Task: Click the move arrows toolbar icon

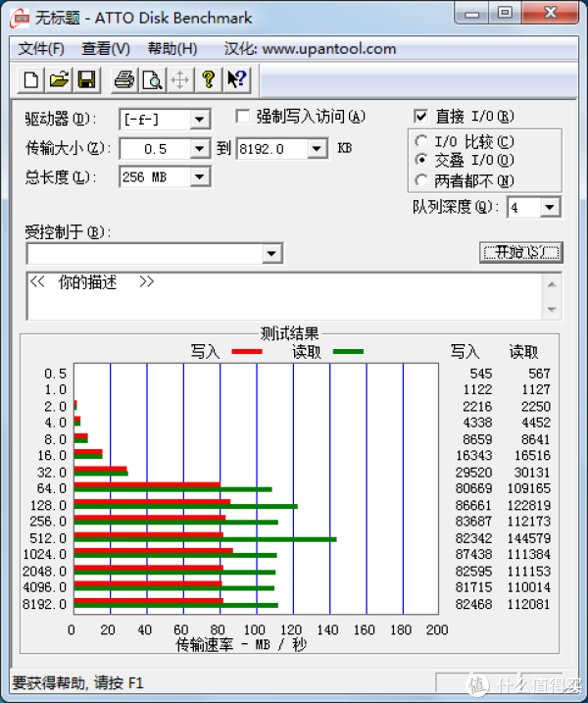Action: pyautogui.click(x=180, y=80)
